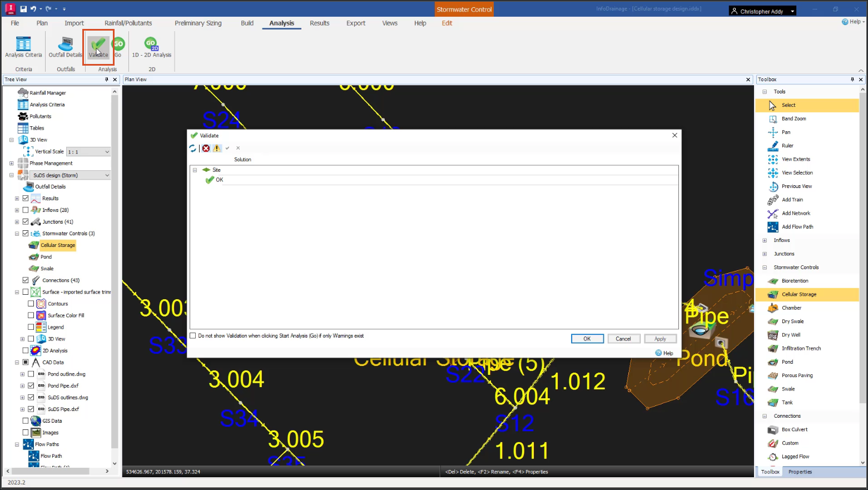
Task: Toggle Connections (43) checkbox
Action: point(26,280)
